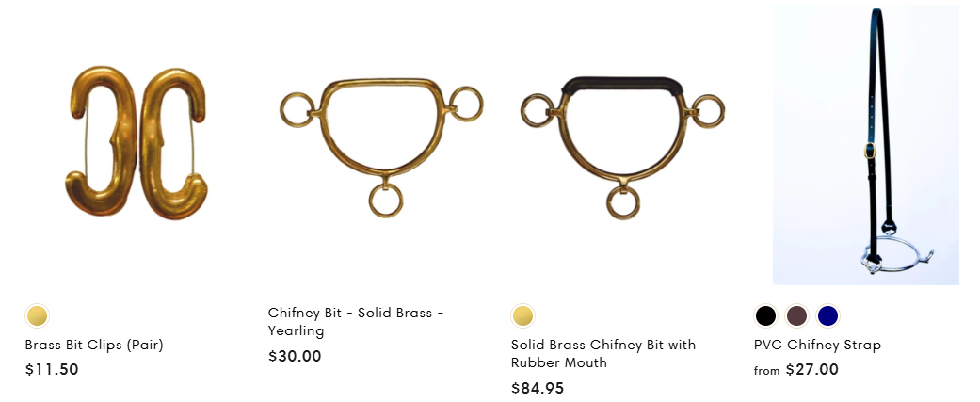Open the Brass Bit Clips product image
Screen dimensions: 980x402
point(137,143)
